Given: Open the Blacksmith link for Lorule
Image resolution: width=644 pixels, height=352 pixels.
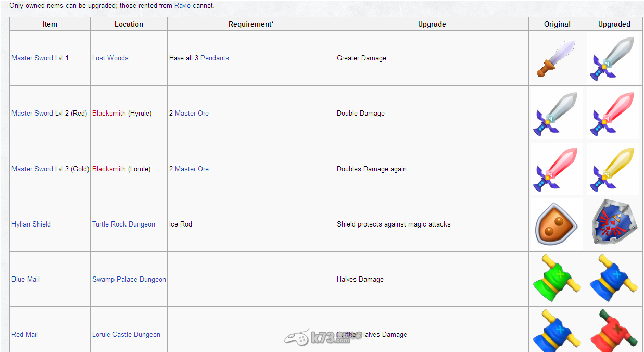Looking at the screenshot, I should pos(109,169).
